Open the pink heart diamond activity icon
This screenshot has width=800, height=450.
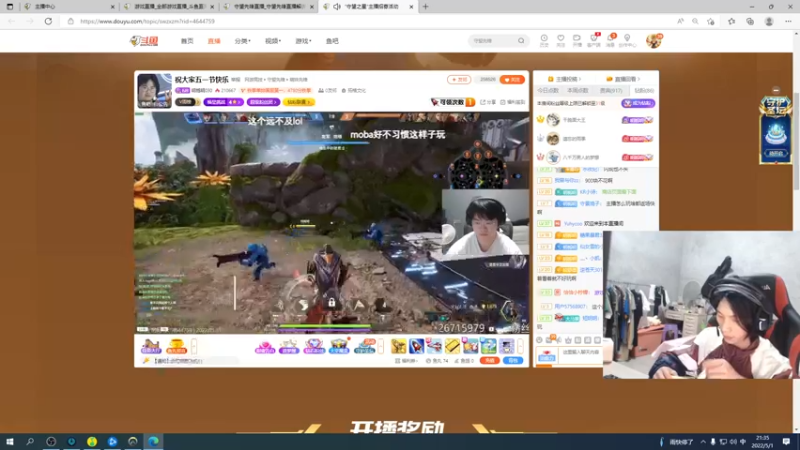[265, 346]
